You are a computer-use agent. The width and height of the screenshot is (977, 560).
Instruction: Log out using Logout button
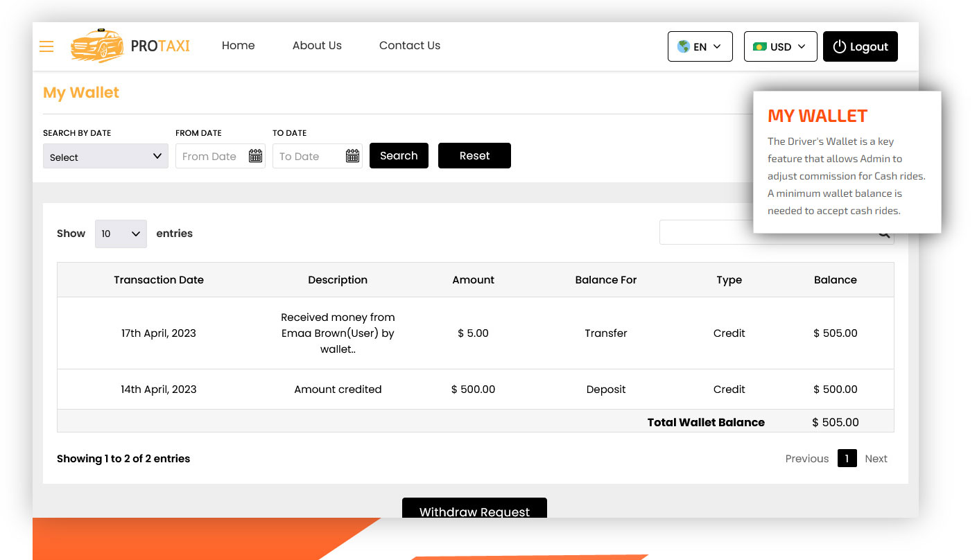[x=861, y=46]
